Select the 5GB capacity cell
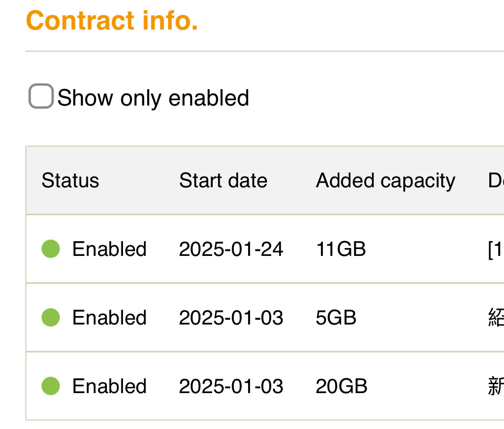This screenshot has height=429, width=504. point(336,318)
